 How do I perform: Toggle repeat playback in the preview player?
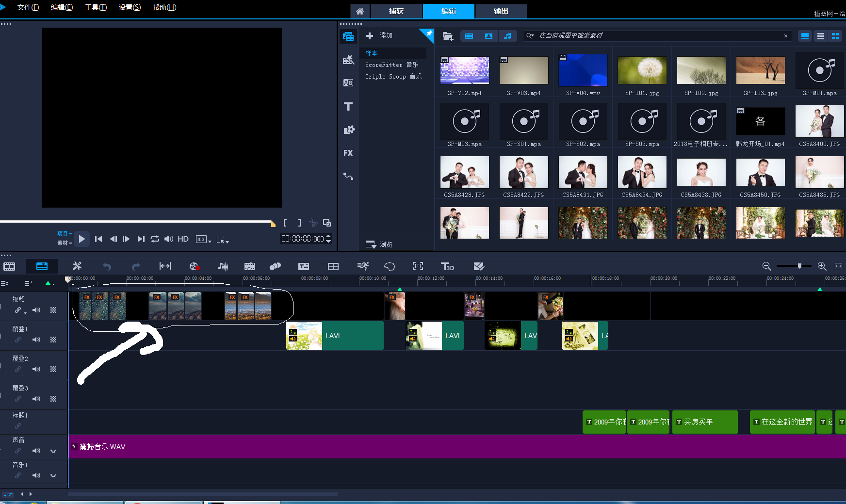tap(155, 239)
